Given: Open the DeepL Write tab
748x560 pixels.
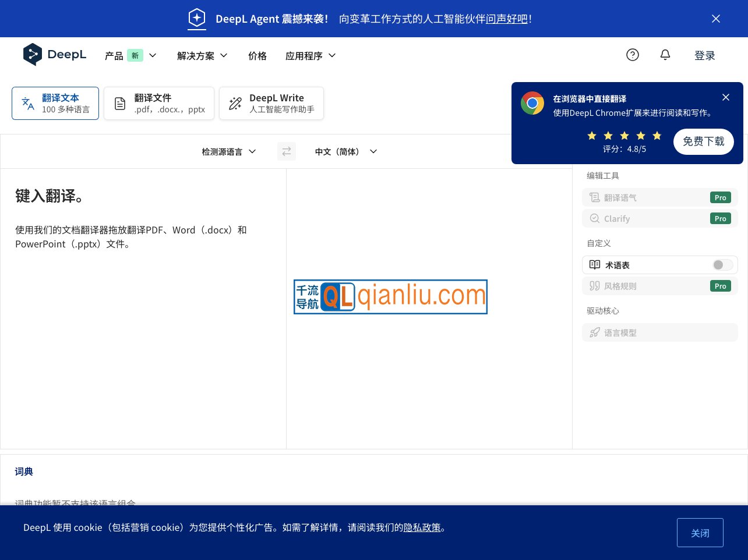Looking at the screenshot, I should pos(271,104).
